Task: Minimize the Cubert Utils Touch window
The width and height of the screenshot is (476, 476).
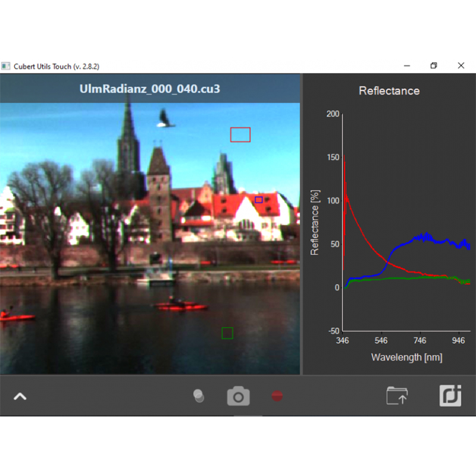Action: pyautogui.click(x=407, y=65)
